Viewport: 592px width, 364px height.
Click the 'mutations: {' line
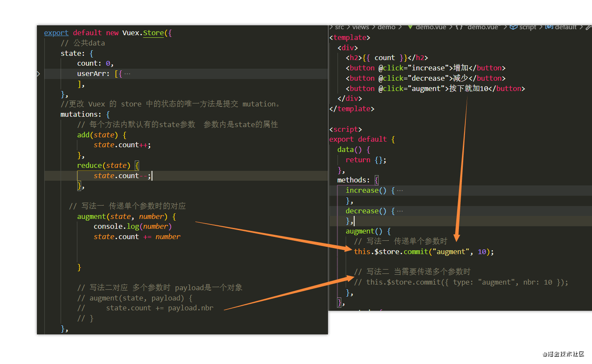click(85, 115)
